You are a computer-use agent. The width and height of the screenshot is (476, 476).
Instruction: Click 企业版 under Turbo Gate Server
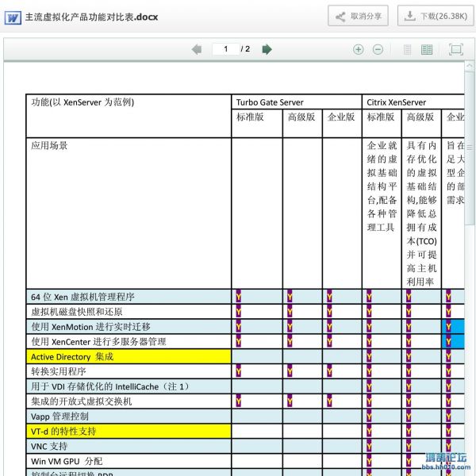(342, 123)
